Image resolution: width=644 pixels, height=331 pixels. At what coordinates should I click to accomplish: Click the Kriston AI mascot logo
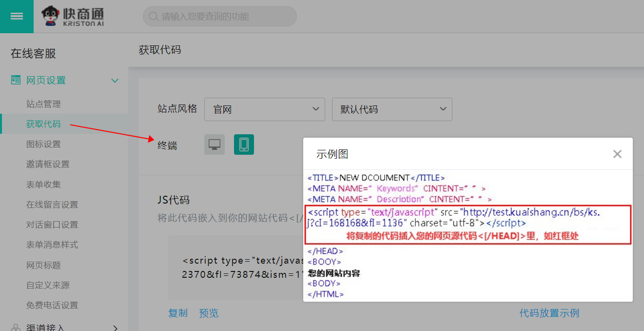coord(50,16)
